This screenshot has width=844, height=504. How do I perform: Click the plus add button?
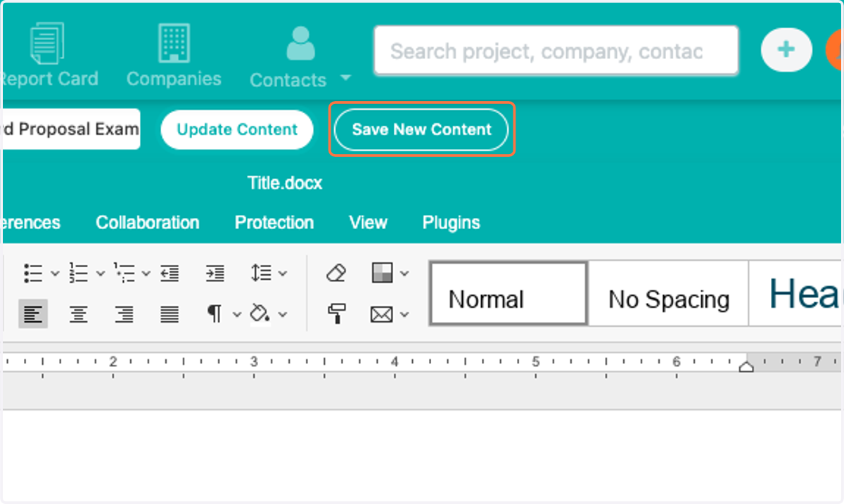click(786, 50)
